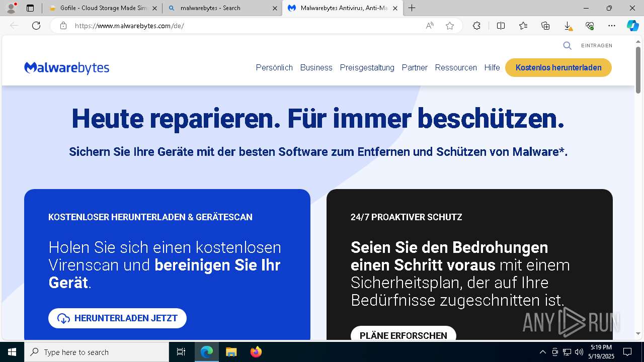This screenshot has height=362, width=644.
Task: Click the page vertical scrollbar thumb
Action: pyautogui.click(x=638, y=69)
